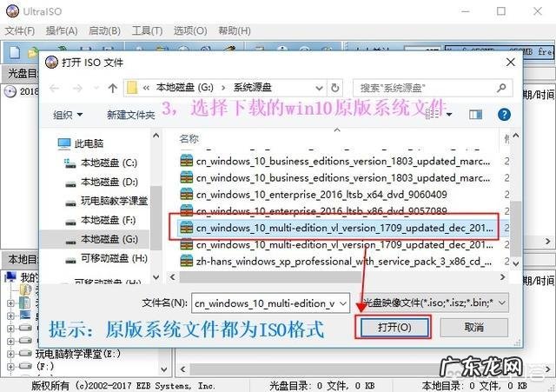Click the 新建文件夹 button
The image size is (556, 392).
coord(131,115)
